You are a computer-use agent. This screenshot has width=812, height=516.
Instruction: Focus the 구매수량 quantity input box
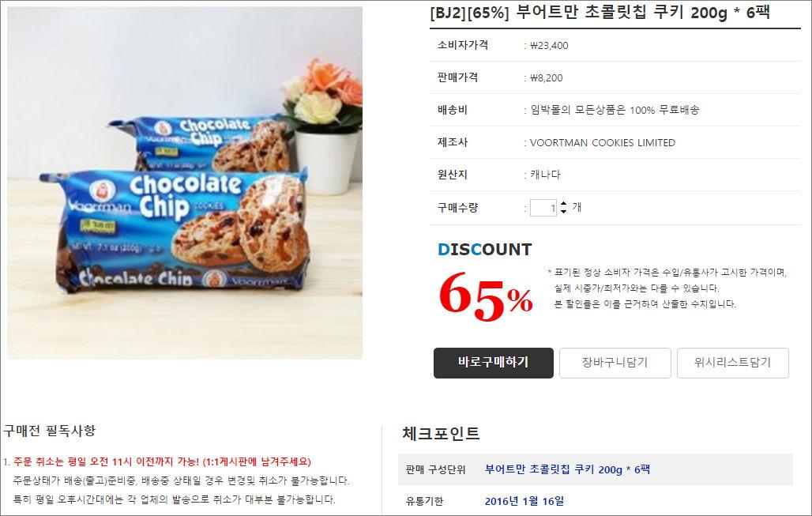coord(543,208)
